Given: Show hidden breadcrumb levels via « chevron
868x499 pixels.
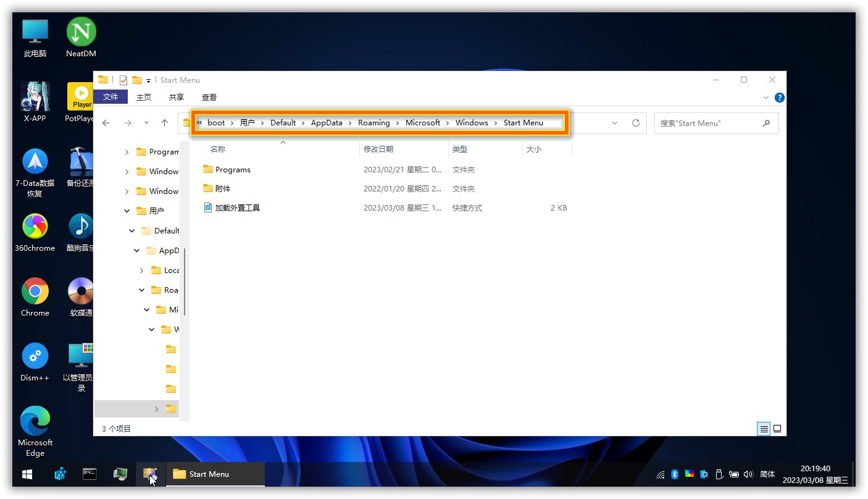Looking at the screenshot, I should 199,123.
